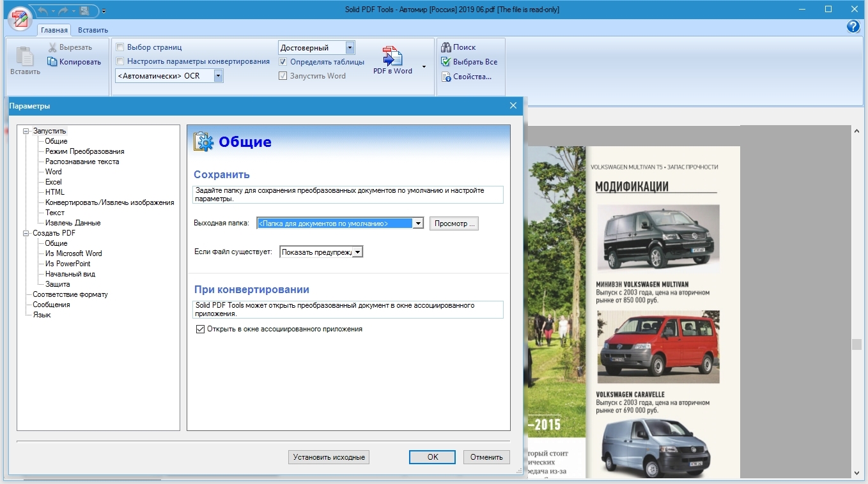Screen dimensions: 868x484
Task: Click the Redo arrow in quick access toolbar
Action: [64, 11]
